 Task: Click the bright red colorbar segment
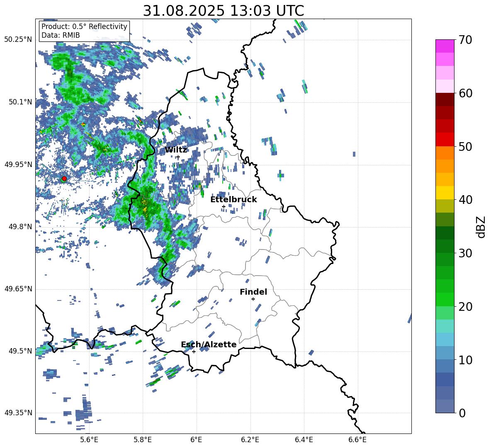coord(445,140)
